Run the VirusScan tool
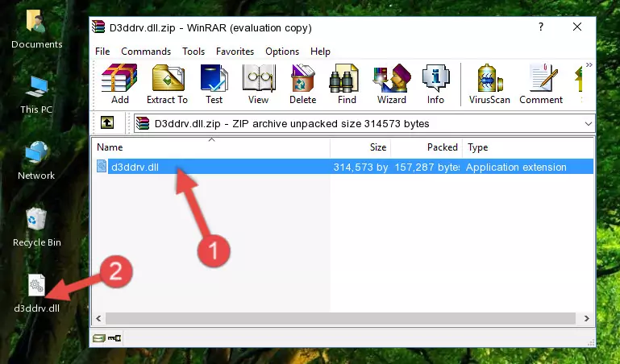The width and height of the screenshot is (620, 364). (489, 84)
